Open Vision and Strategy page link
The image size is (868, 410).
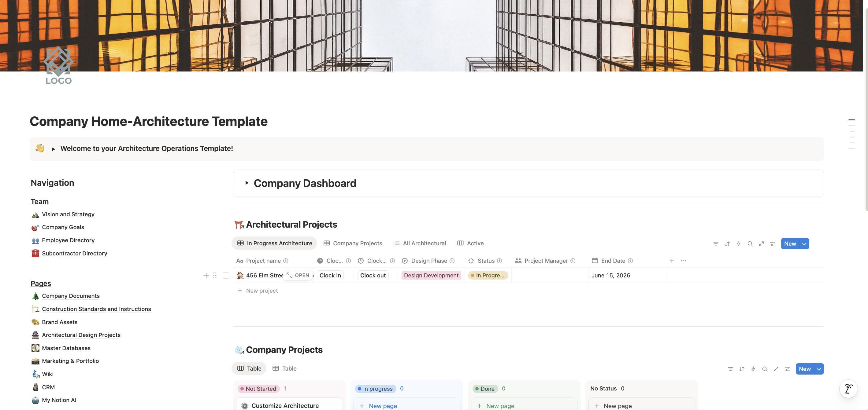[x=68, y=214]
